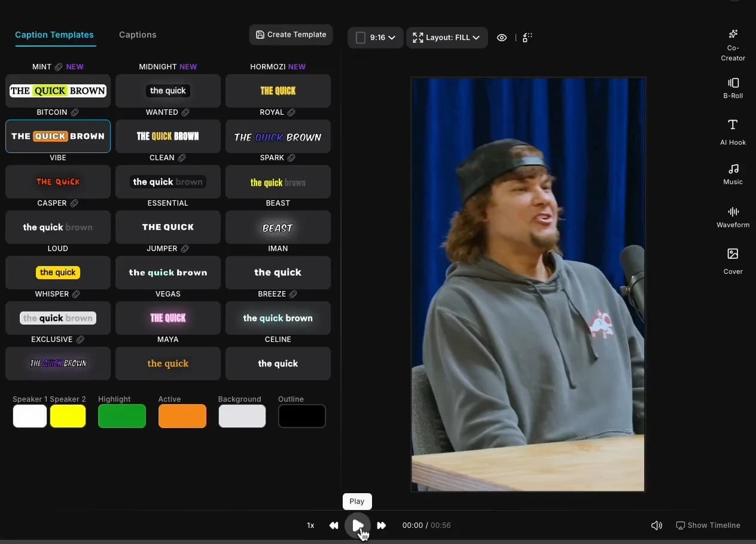This screenshot has width=756, height=544.
Task: Click the skip-backward playback icon
Action: [334, 525]
